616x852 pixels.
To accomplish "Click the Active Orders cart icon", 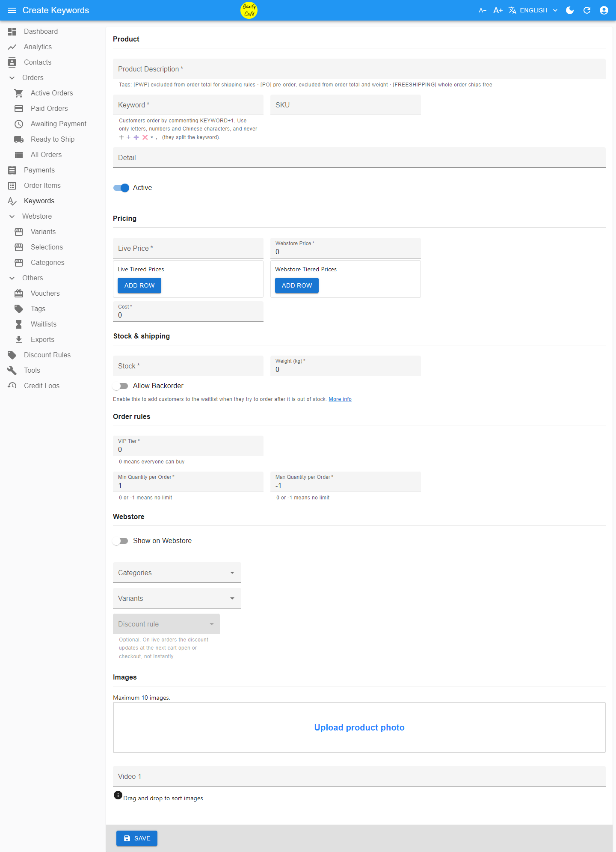I will tap(19, 93).
